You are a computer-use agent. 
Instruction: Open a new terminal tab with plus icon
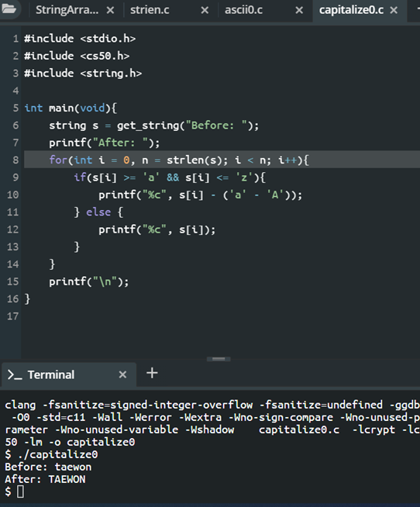[x=152, y=373]
